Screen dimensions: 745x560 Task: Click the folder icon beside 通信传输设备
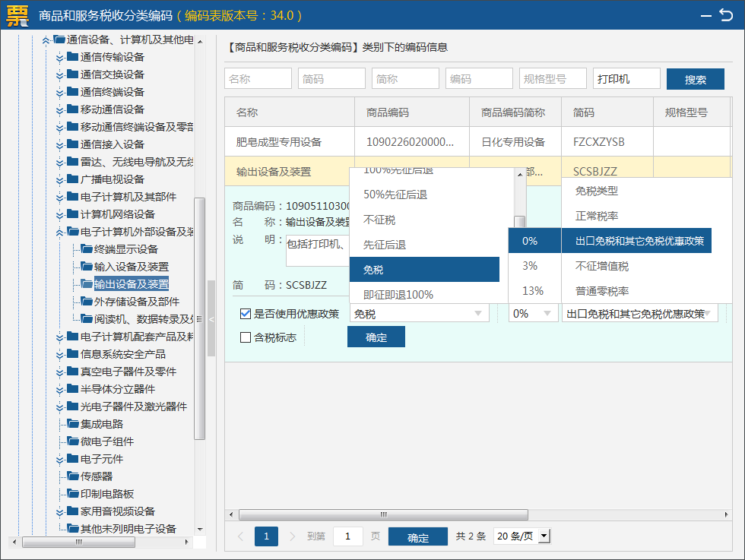(72, 57)
